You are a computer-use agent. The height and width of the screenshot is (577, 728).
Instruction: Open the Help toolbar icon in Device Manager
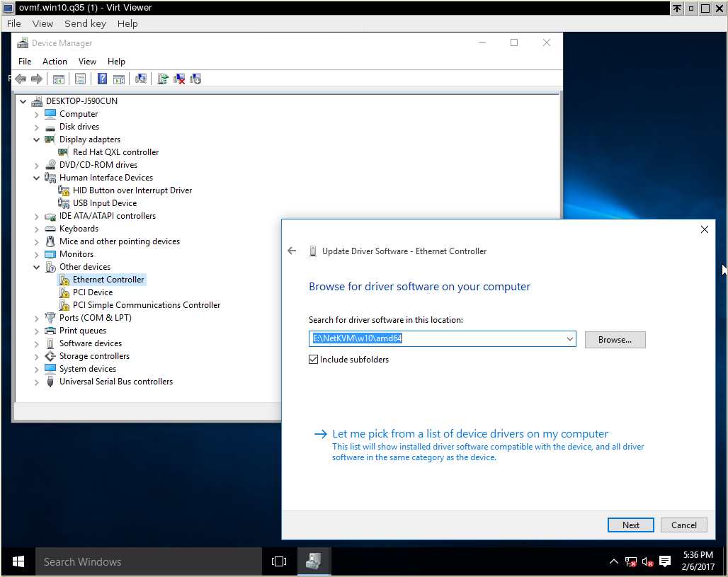pos(102,79)
